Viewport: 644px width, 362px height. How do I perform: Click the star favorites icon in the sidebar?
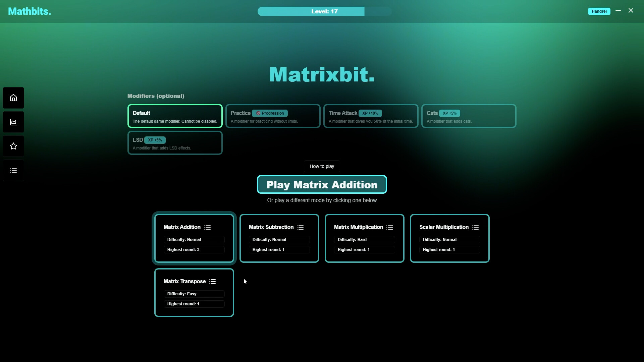pyautogui.click(x=13, y=146)
